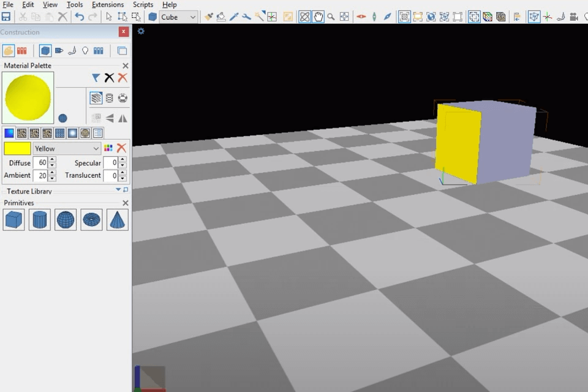Select the Cylinder primitive
Viewport: 588px width, 392px height.
point(39,220)
